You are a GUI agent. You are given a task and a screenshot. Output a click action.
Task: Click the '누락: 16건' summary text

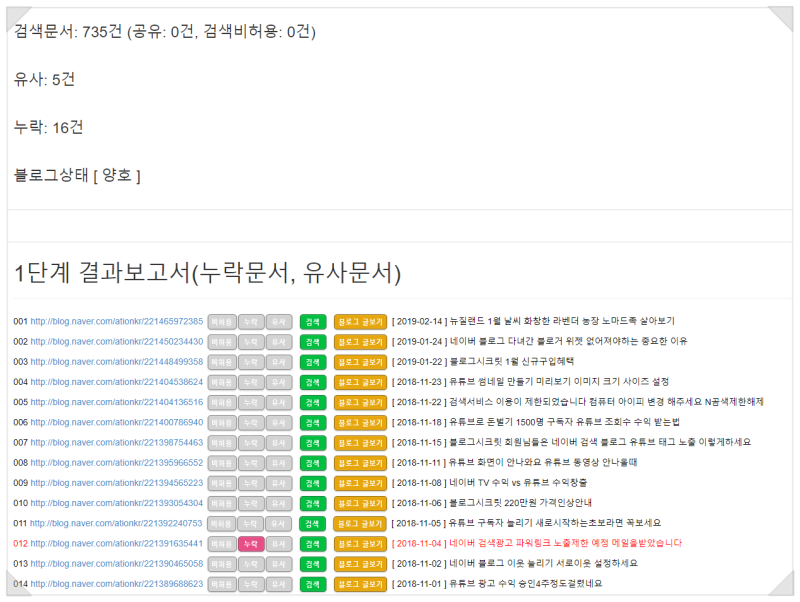(x=48, y=127)
